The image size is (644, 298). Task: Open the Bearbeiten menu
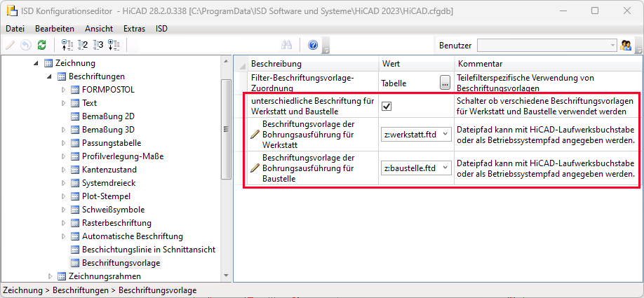coord(55,29)
